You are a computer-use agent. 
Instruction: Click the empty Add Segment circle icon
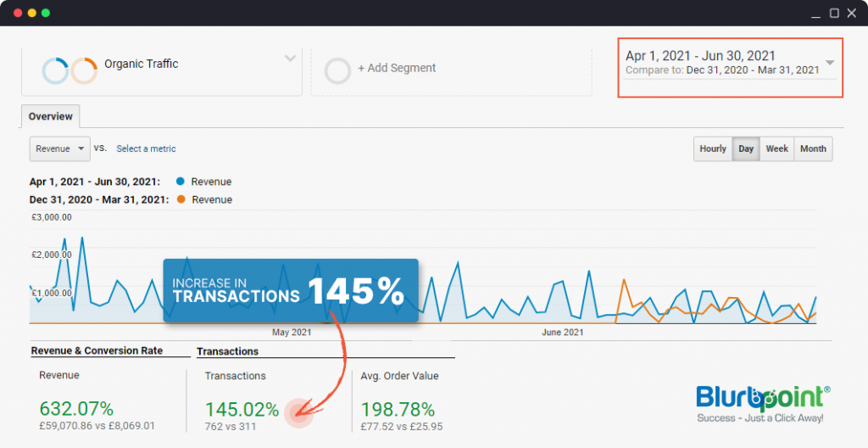pyautogui.click(x=337, y=70)
